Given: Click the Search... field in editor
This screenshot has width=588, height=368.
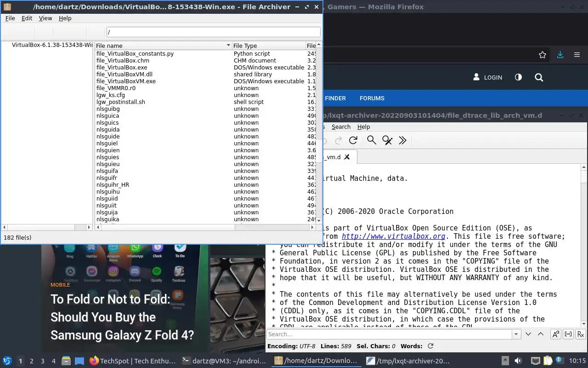Looking at the screenshot, I should click(390, 334).
